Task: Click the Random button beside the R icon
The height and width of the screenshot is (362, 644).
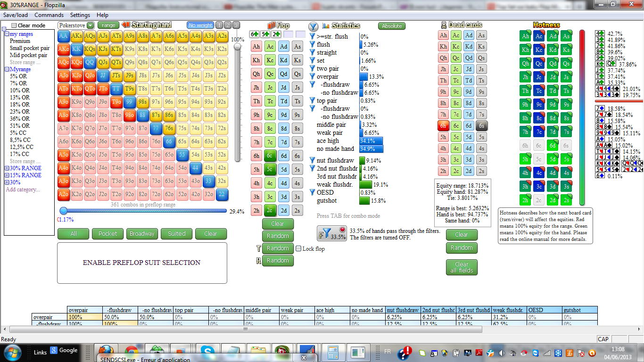Action: pos(278,261)
